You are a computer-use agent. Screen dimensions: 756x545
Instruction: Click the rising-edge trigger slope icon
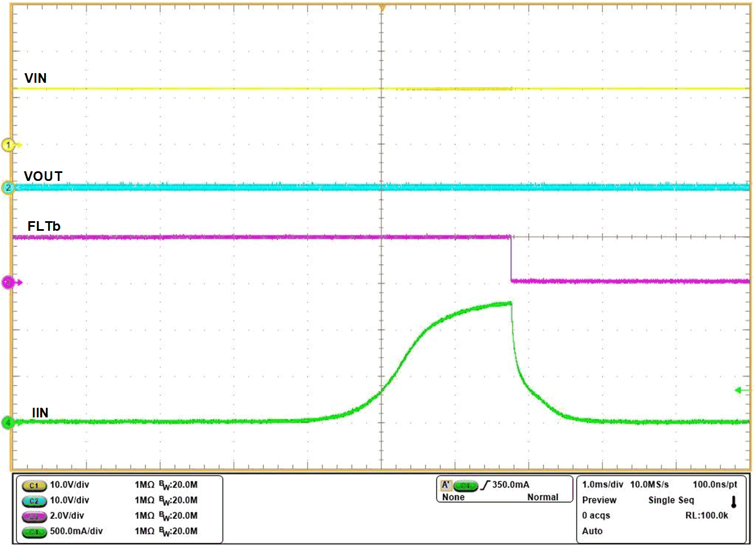point(485,484)
